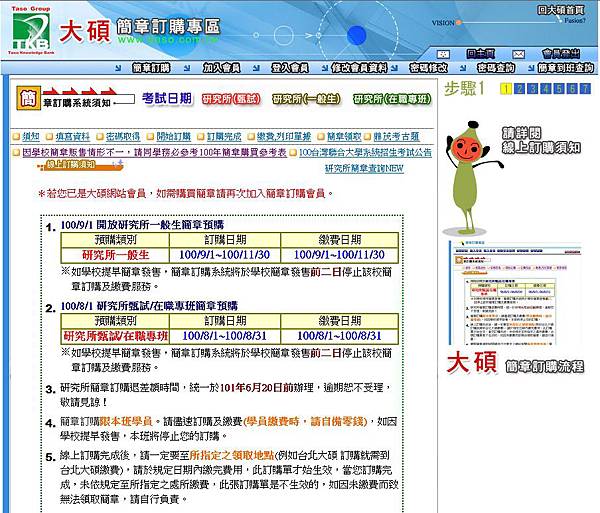Click the 研究所一般生 table cell
Image resolution: width=600 pixels, height=513 pixels.
click(x=115, y=255)
